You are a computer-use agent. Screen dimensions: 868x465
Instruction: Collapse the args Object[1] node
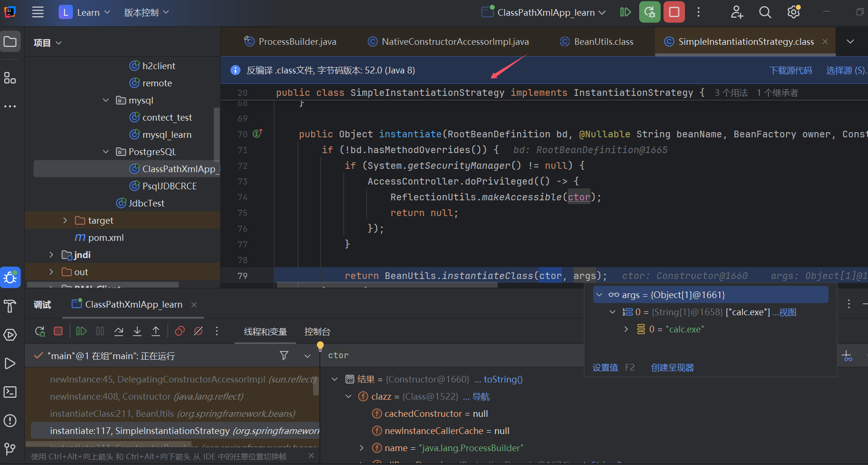(599, 295)
